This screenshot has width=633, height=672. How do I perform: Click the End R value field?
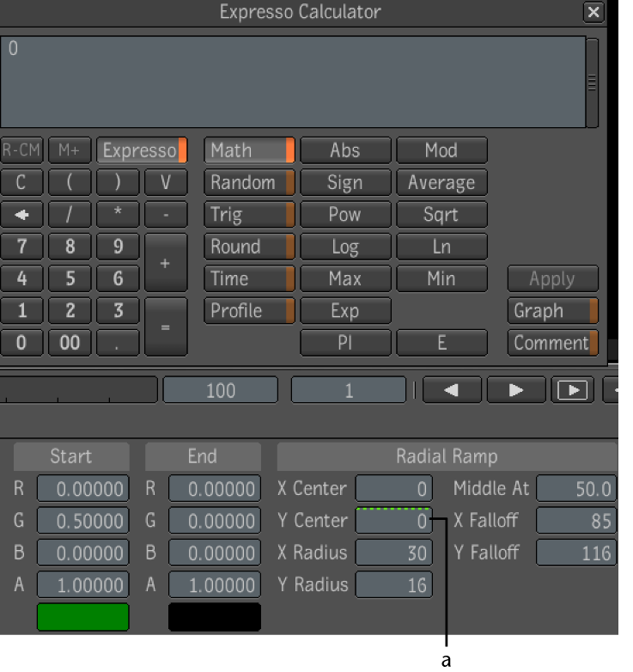pyautogui.click(x=215, y=489)
